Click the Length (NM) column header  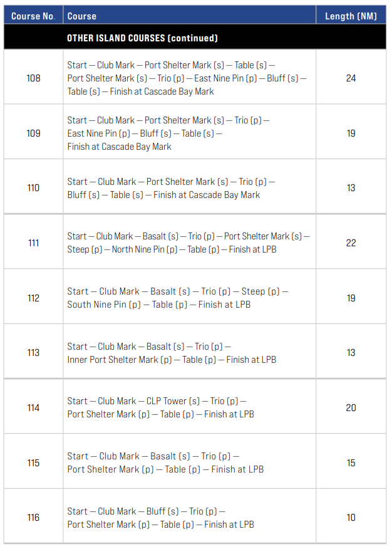pyautogui.click(x=351, y=16)
